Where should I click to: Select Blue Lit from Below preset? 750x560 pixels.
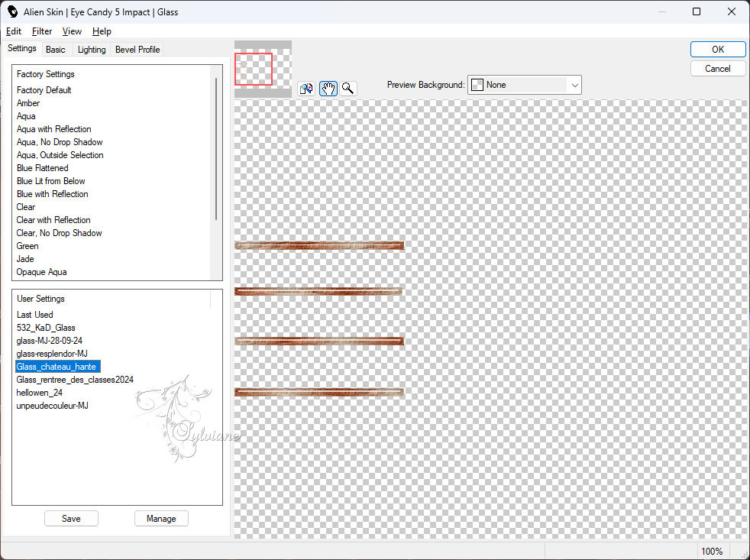pyautogui.click(x=50, y=180)
